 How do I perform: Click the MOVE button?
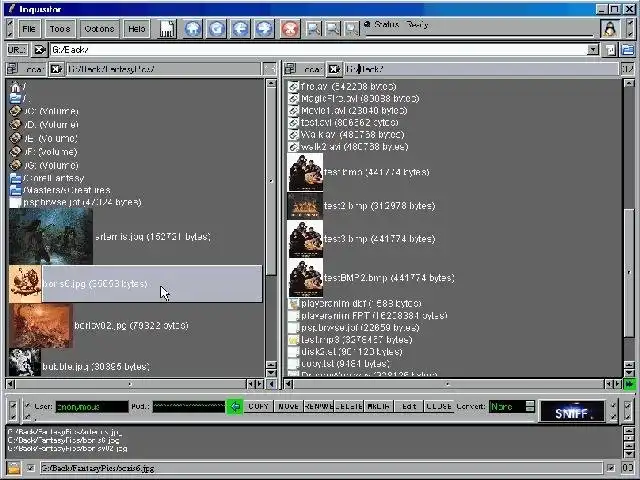click(289, 407)
